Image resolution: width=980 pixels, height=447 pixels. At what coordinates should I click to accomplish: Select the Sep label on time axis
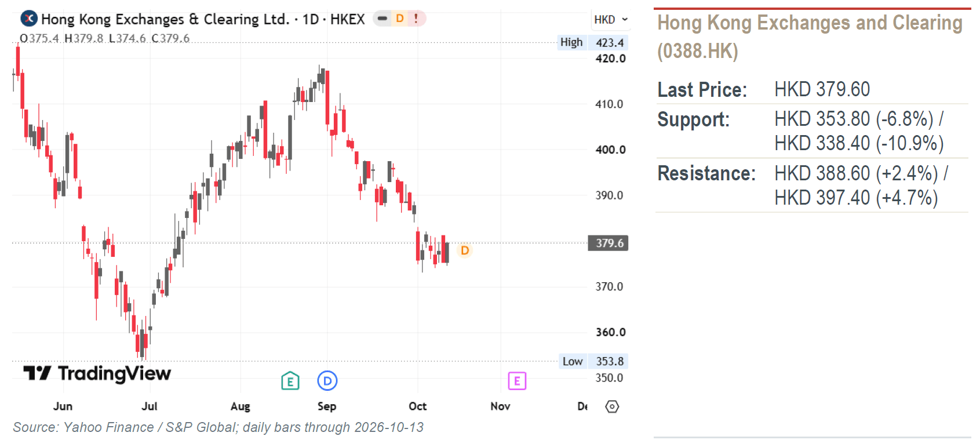(327, 406)
